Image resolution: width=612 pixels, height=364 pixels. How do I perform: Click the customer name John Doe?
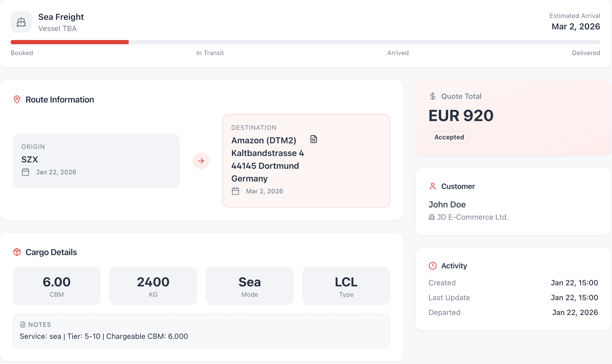[x=447, y=204]
